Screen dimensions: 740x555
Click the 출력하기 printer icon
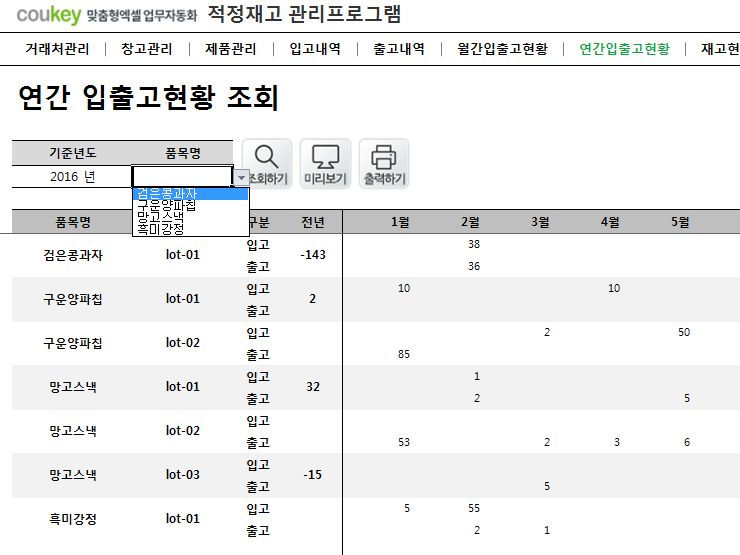[384, 163]
